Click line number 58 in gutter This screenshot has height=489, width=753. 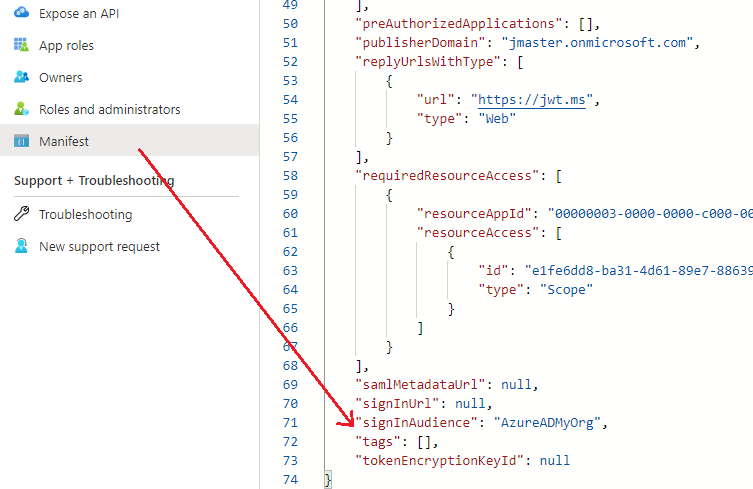coord(290,176)
